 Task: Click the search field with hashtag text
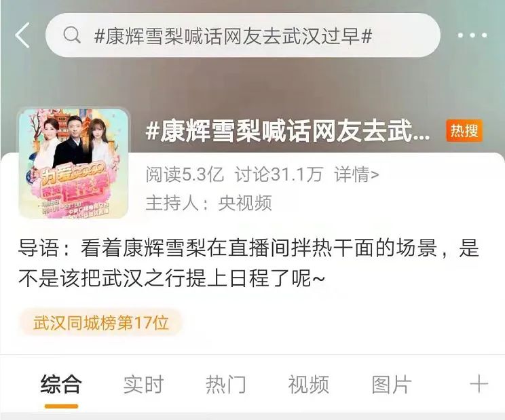point(243,35)
